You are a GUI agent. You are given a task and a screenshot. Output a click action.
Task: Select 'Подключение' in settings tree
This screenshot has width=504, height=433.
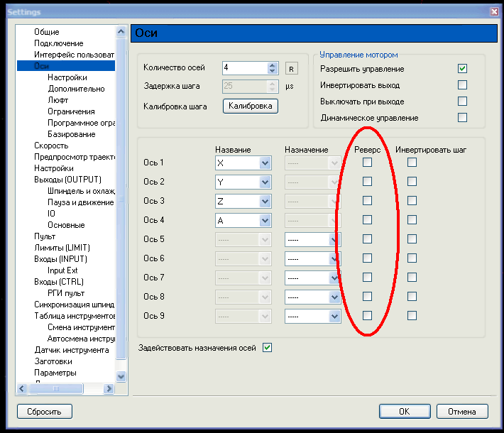[59, 43]
